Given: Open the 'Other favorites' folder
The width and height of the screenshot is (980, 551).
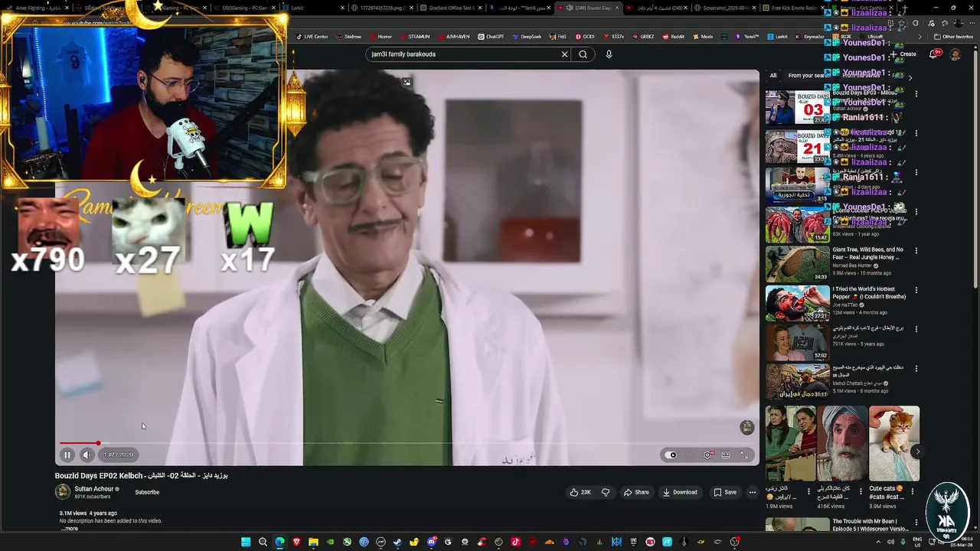Looking at the screenshot, I should (x=953, y=37).
